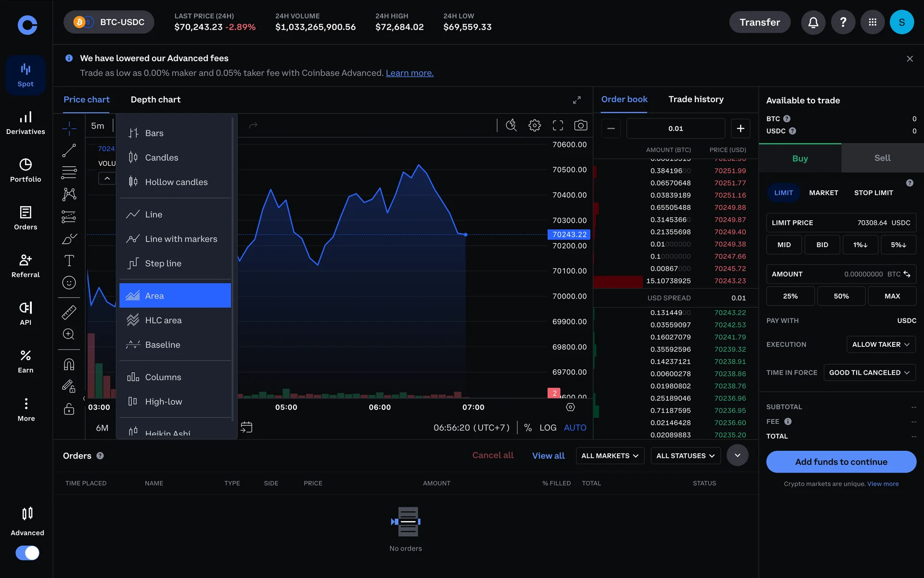Select the trend line drawing tool
Screen dimensions: 924x578
[69, 151]
